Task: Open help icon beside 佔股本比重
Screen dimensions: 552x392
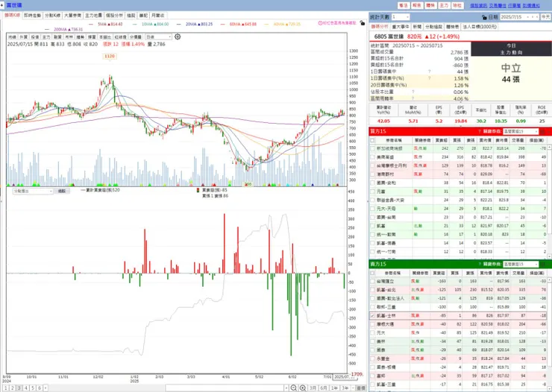Action: click(413, 92)
